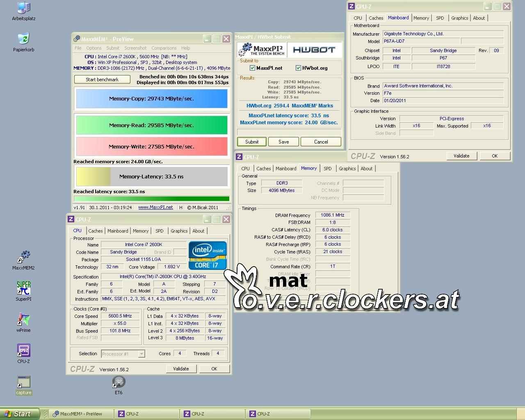Launch the CPU-Z desktop shortcut

point(23,354)
